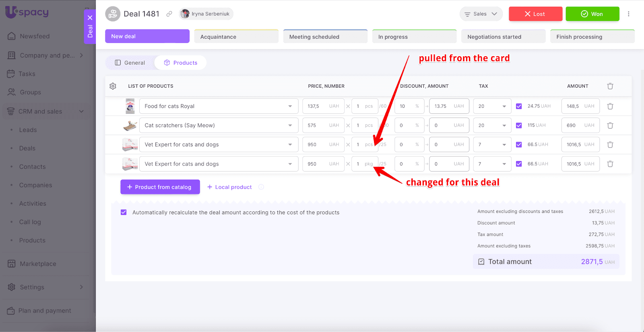Switch to the General tab
The height and width of the screenshot is (332, 644).
(130, 63)
